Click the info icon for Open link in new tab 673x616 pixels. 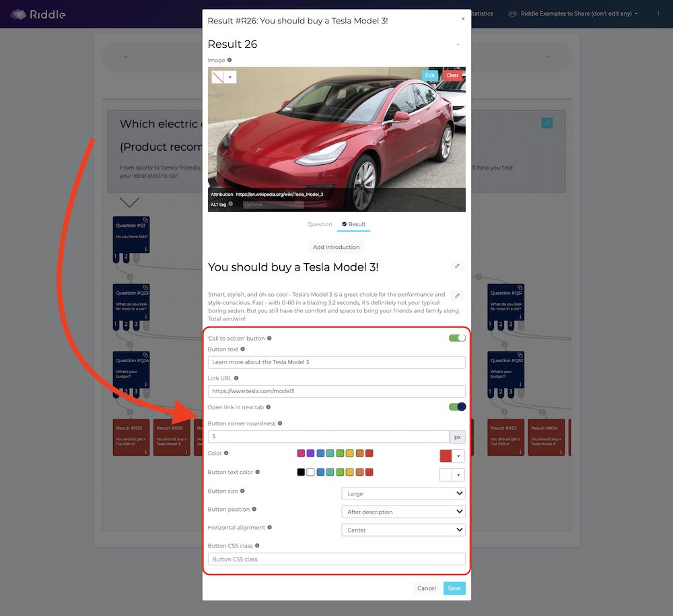269,407
